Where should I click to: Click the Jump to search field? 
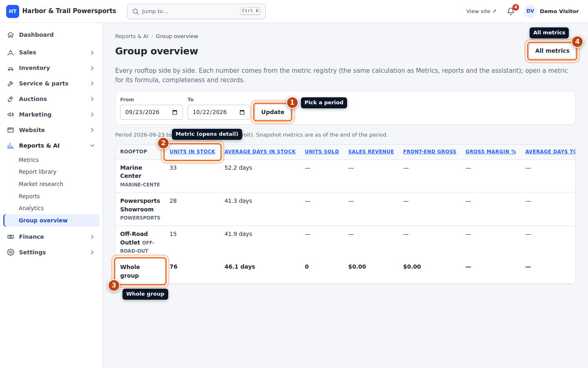[x=196, y=11]
